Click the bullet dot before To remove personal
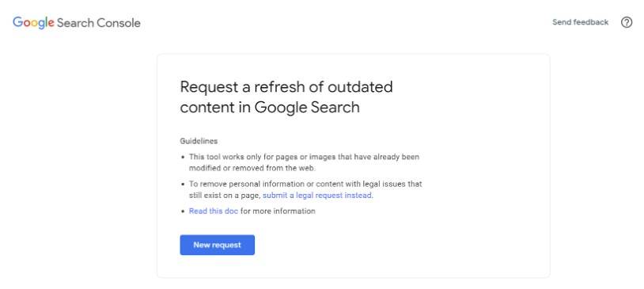The width and height of the screenshot is (644, 289). pyautogui.click(x=183, y=184)
